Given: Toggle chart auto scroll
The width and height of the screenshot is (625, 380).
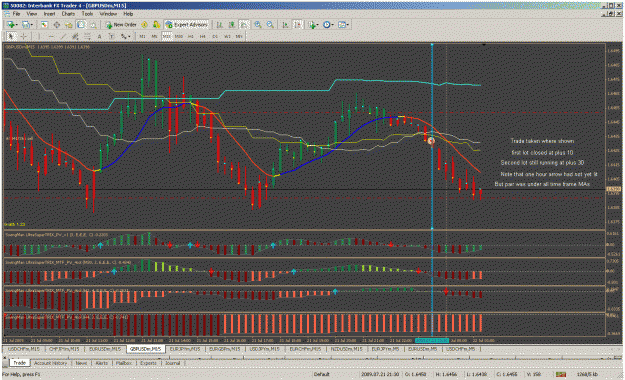Looking at the screenshot, I should pos(285,25).
